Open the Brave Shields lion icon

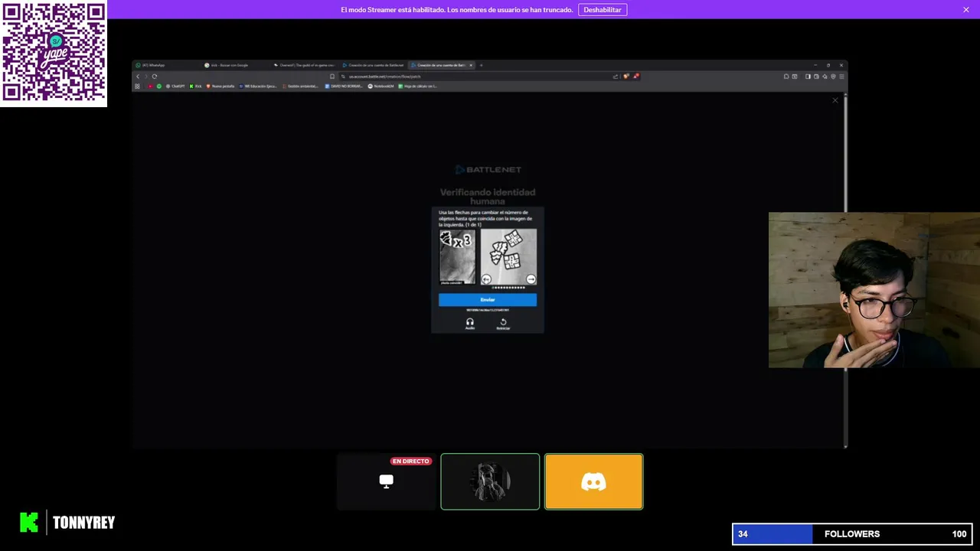click(x=626, y=77)
